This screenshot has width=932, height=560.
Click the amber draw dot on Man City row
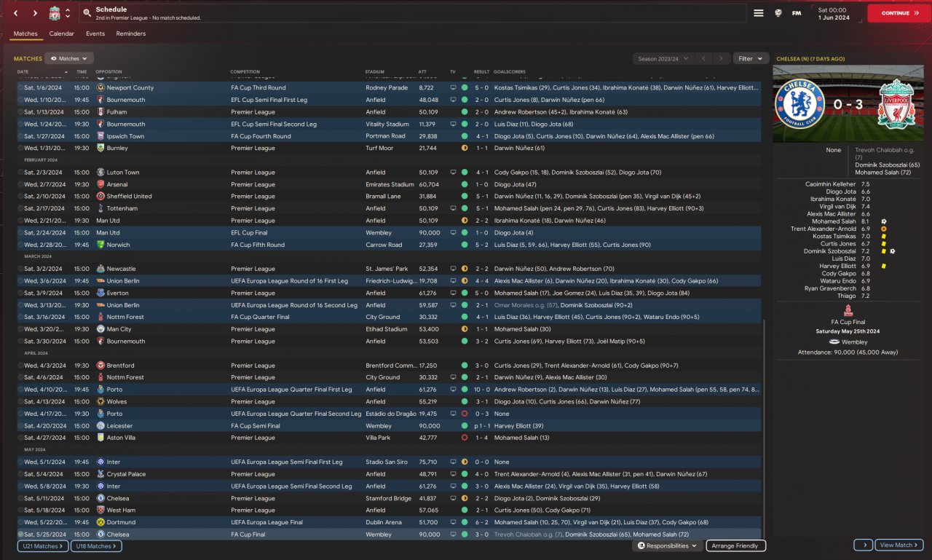tap(465, 329)
